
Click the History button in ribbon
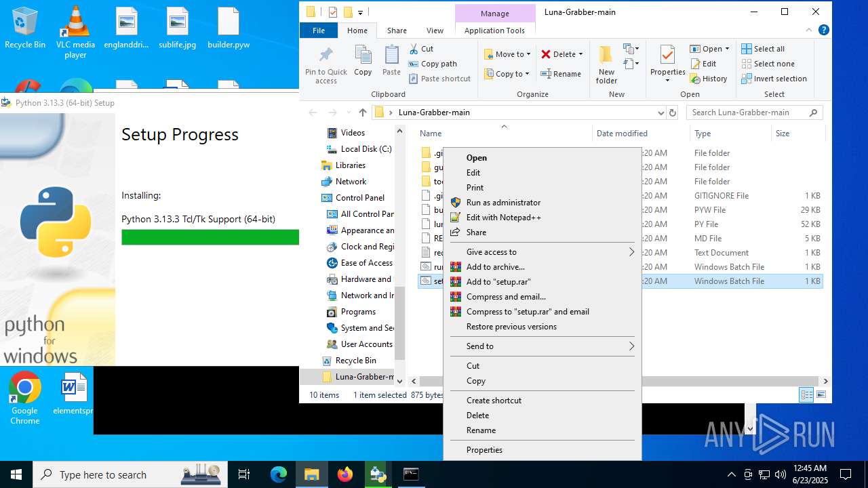click(709, 79)
